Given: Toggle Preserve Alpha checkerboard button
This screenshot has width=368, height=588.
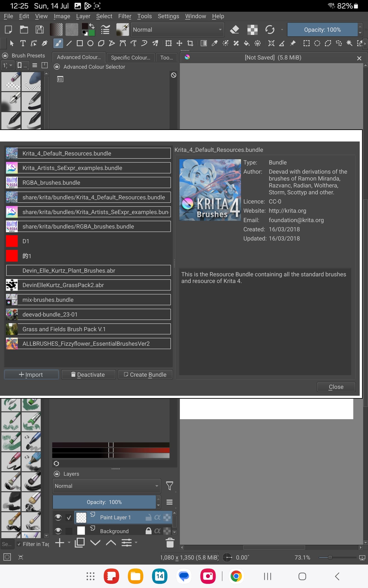Looking at the screenshot, I should 252,30.
